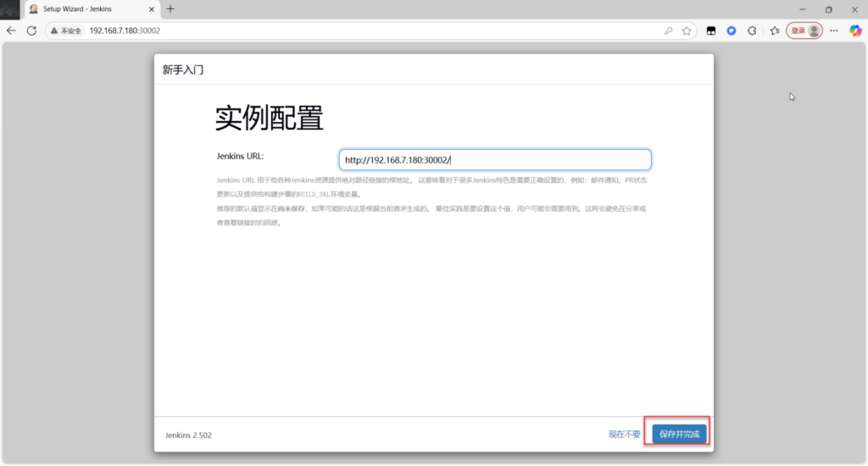Click the 登录 profile sign-in button
The width and height of the screenshot is (868, 466).
804,31
